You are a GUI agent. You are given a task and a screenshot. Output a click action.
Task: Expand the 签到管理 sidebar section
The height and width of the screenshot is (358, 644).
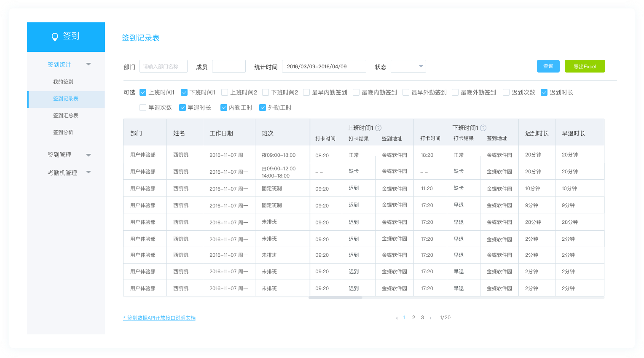tap(89, 155)
